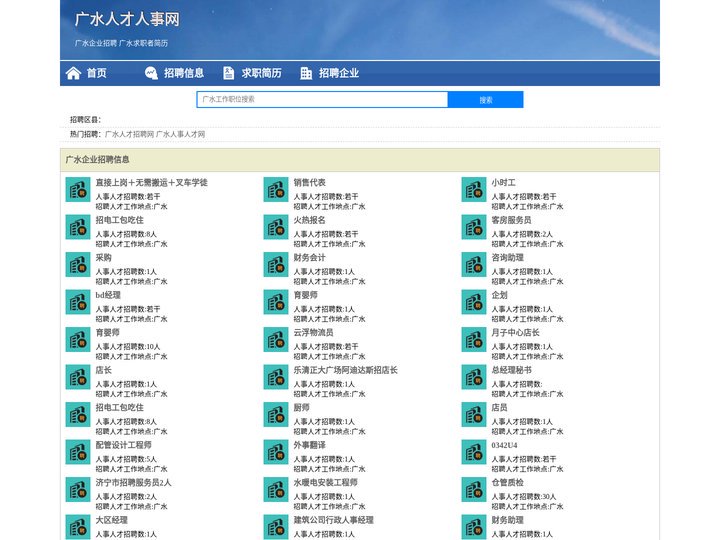Open the 月子中心店长 job listing

515,332
